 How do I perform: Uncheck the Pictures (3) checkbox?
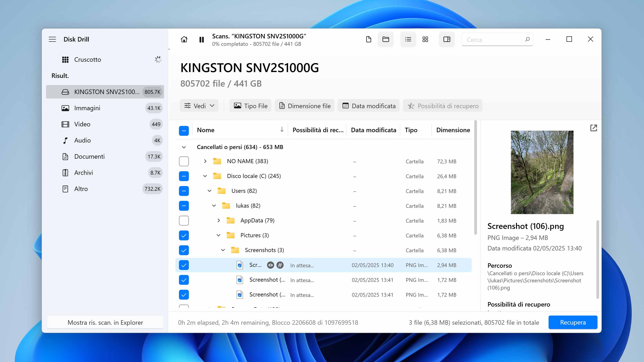click(x=184, y=235)
